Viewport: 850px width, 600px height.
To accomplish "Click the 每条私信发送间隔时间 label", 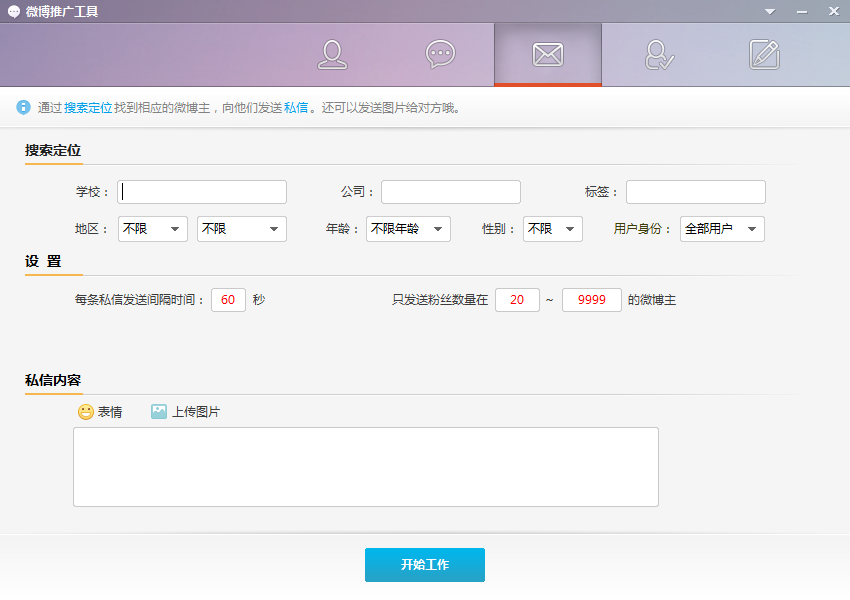I will 139,300.
